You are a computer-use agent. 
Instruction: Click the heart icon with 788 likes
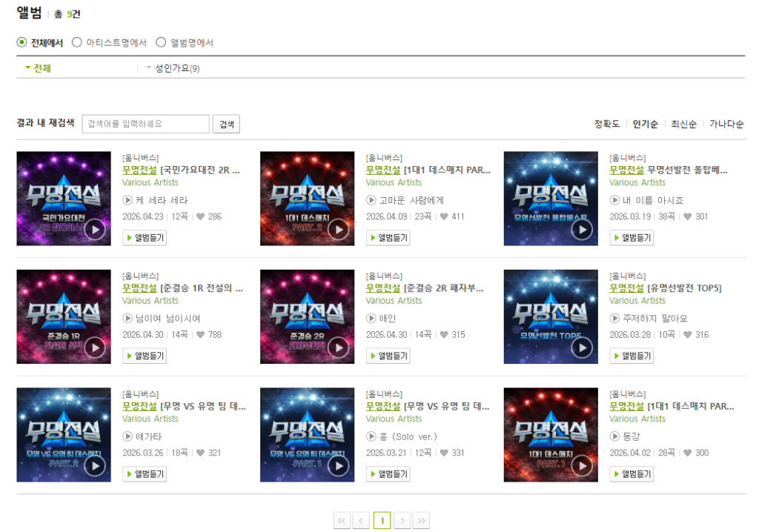pos(200,334)
